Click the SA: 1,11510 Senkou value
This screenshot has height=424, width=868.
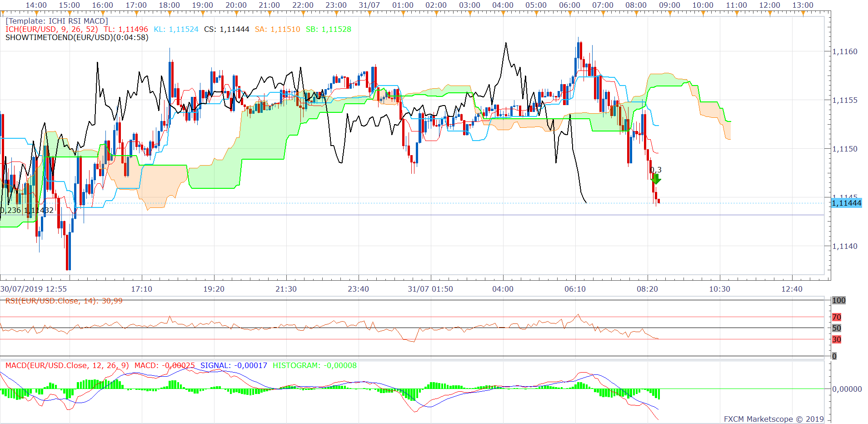tap(278, 29)
